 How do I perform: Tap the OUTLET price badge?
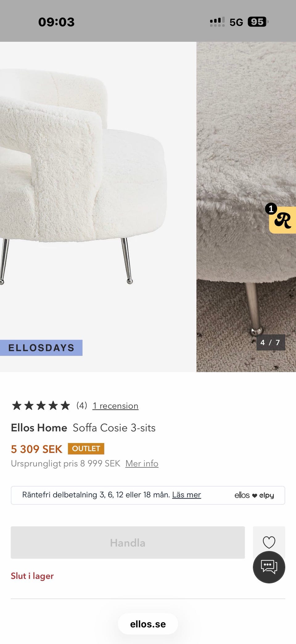[86, 449]
